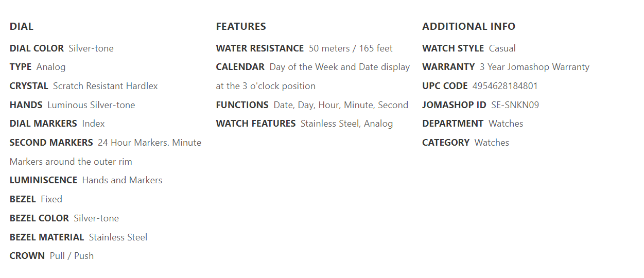Screen dimensions: 644x278
Task: Click the WATER RESISTANCE label
Action: [x=260, y=48]
